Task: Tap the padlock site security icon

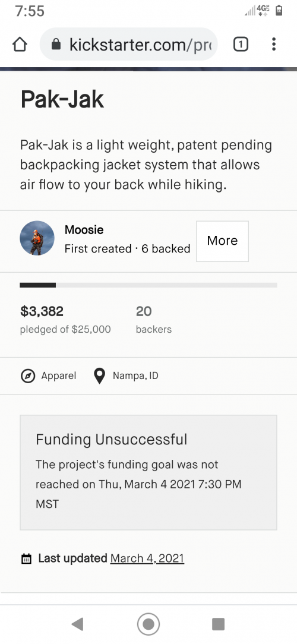Action: [x=56, y=45]
